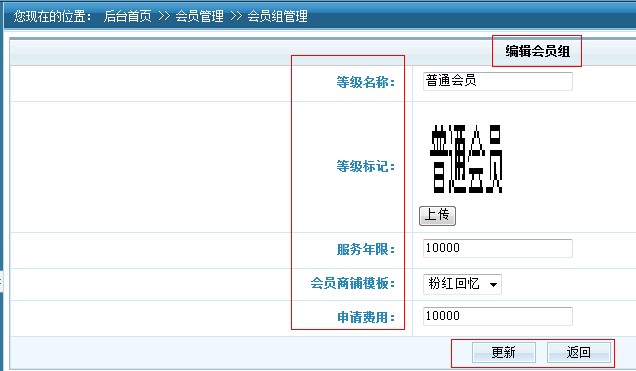Click the 编辑会员组 header title
Image resolution: width=636 pixels, height=371 pixels.
pyautogui.click(x=537, y=51)
